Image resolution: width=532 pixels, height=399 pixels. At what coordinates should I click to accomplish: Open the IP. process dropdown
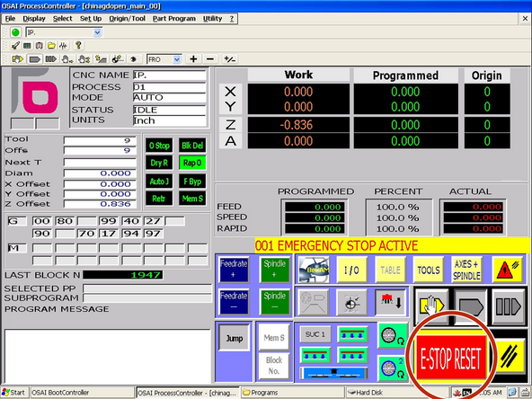[x=97, y=32]
